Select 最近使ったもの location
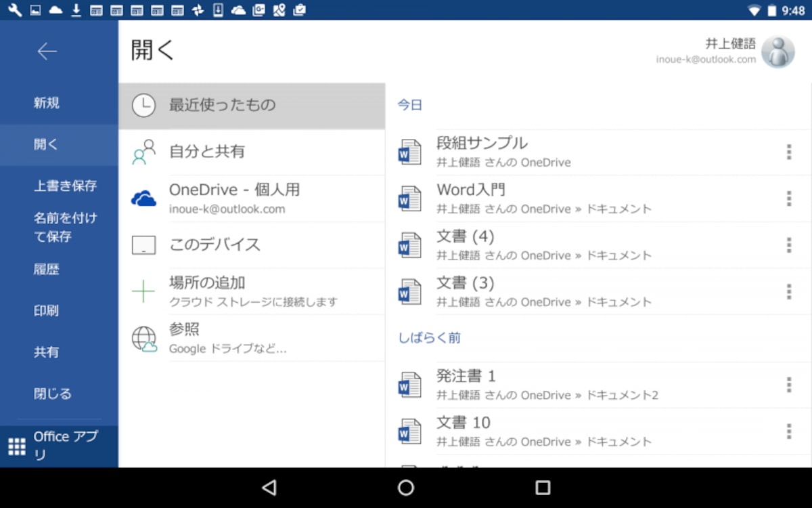812x508 pixels. 252,106
